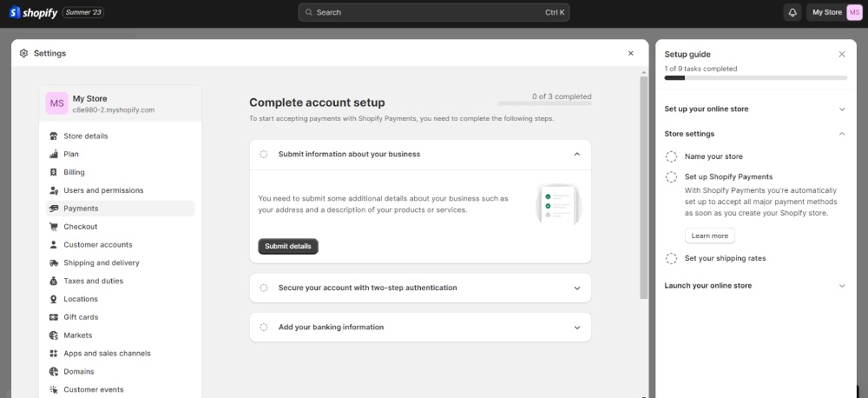The image size is (868, 398).
Task: Click the 0 of 3 completed progress bar
Action: coord(544,103)
